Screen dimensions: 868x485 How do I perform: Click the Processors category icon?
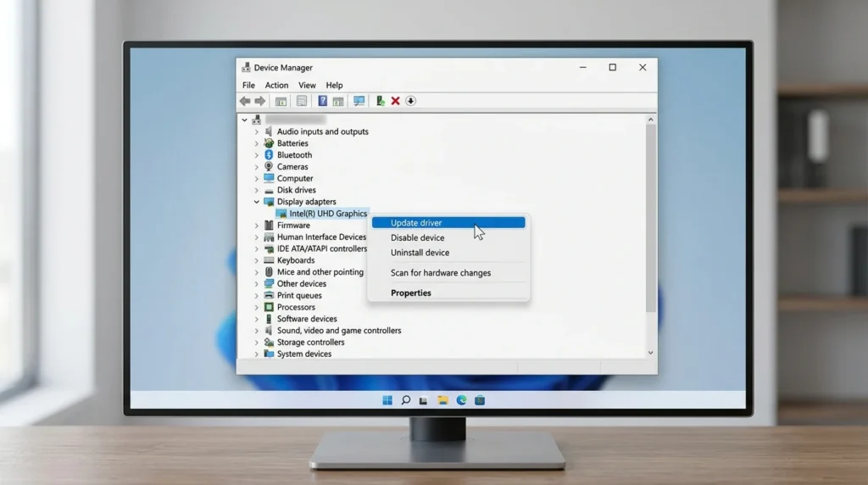pyautogui.click(x=269, y=307)
